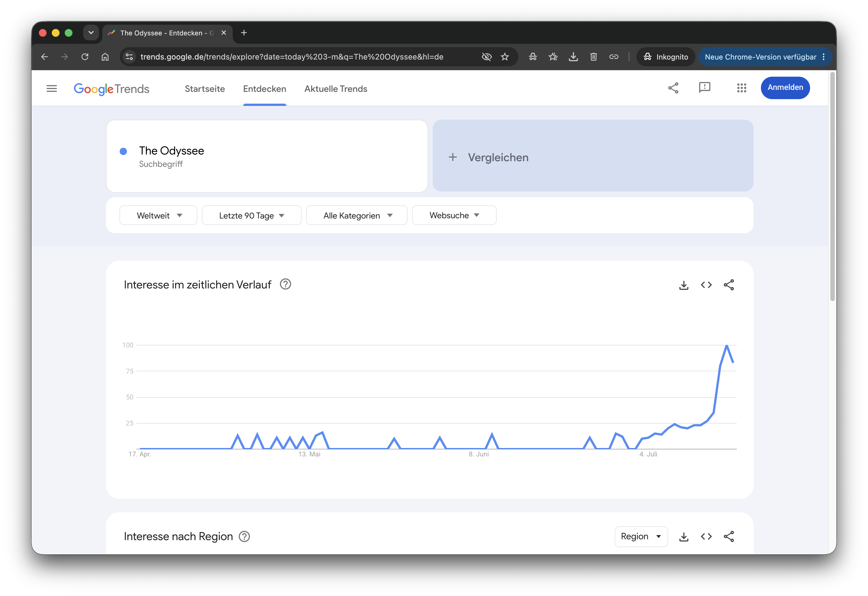
Task: Open help for Interesse im zeitlichen Verlauf
Action: pyautogui.click(x=286, y=285)
